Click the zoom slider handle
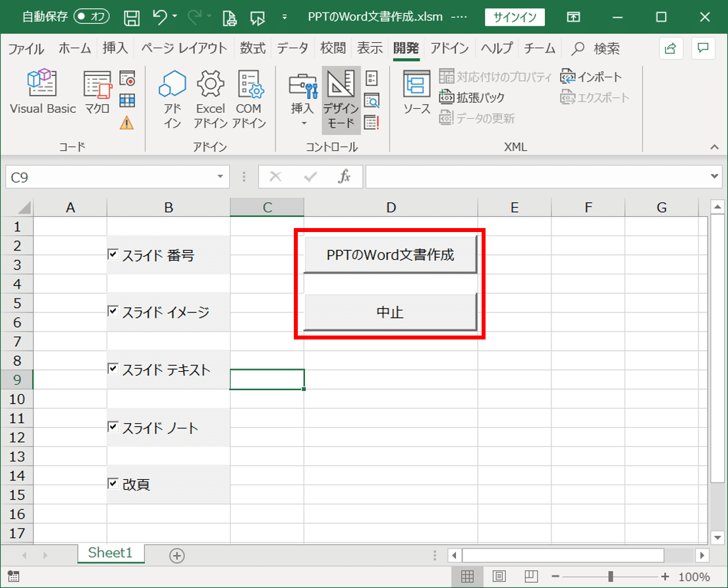The height and width of the screenshot is (588, 728). coord(611,577)
